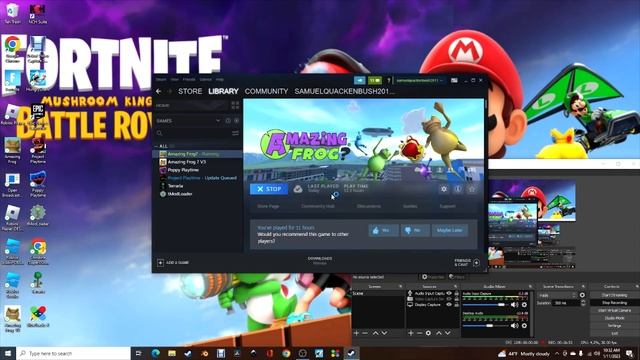
Task: Mute Audio Input Capture in mixer
Action: click(x=515, y=304)
